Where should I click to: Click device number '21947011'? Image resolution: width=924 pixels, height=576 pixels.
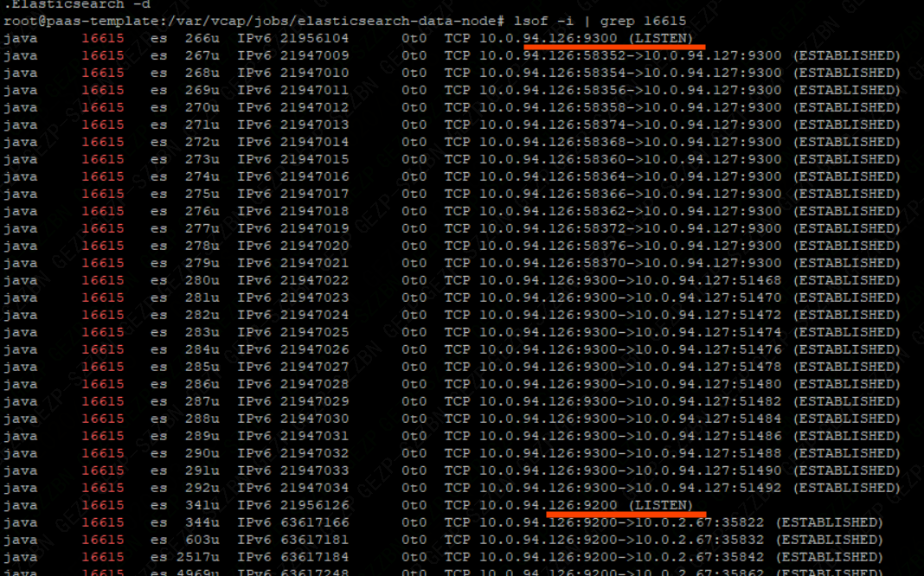coord(315,90)
